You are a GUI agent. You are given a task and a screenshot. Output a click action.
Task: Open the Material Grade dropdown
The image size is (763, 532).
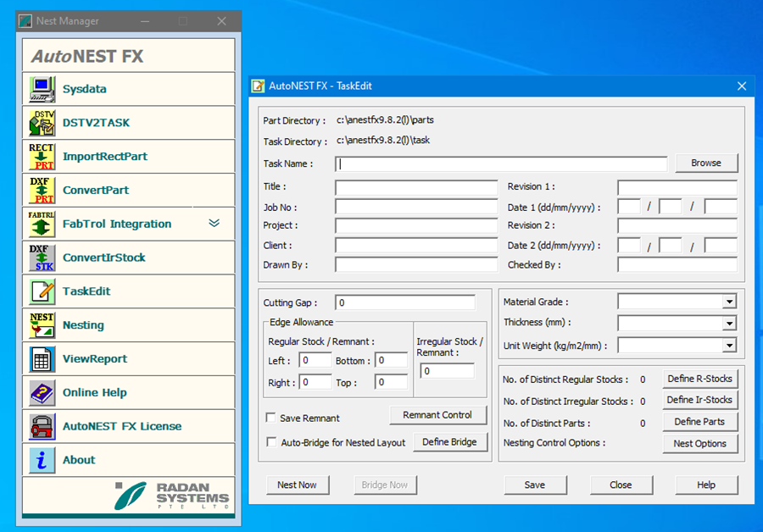coord(729,302)
